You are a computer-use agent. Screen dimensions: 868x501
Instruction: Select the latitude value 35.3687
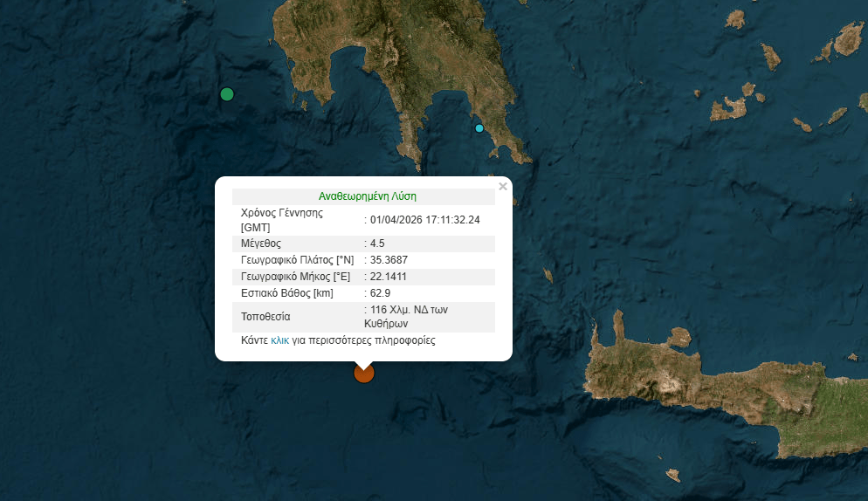point(389,260)
